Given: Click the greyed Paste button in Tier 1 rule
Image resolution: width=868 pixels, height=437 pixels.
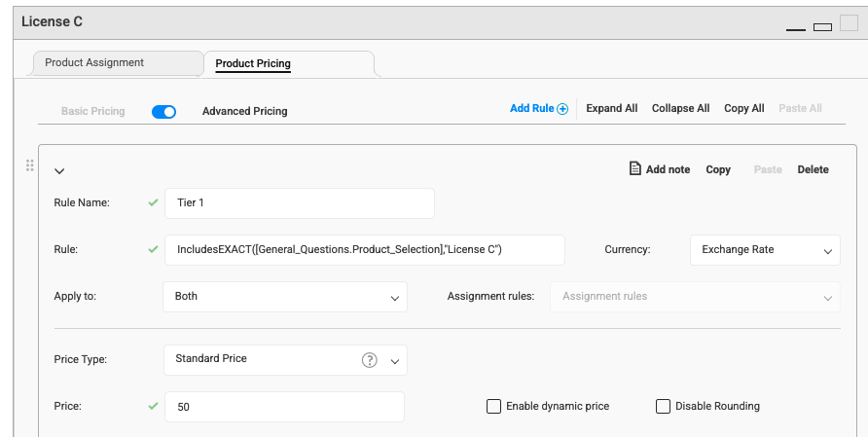Looking at the screenshot, I should coord(768,169).
